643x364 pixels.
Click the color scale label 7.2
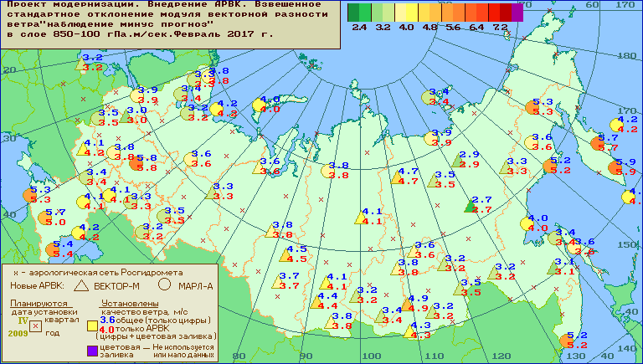(500, 28)
